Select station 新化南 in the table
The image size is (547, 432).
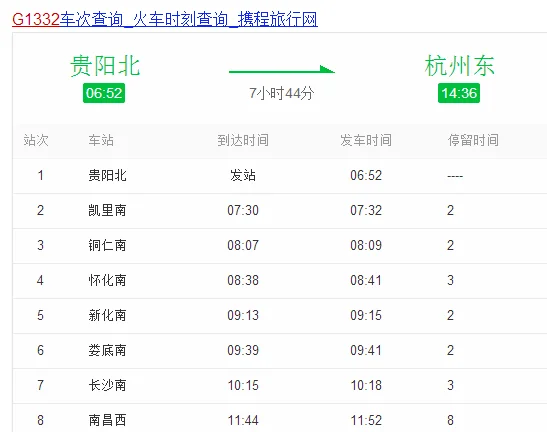(x=107, y=315)
